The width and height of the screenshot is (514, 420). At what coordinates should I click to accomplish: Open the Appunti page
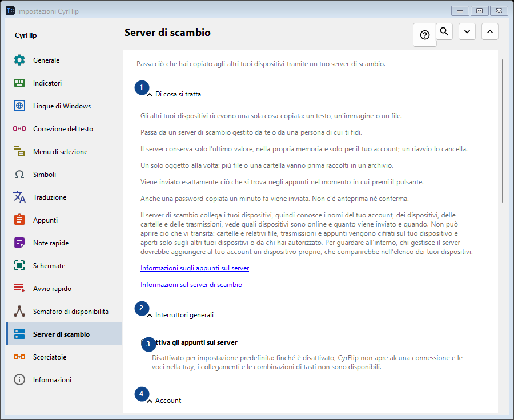64,220
